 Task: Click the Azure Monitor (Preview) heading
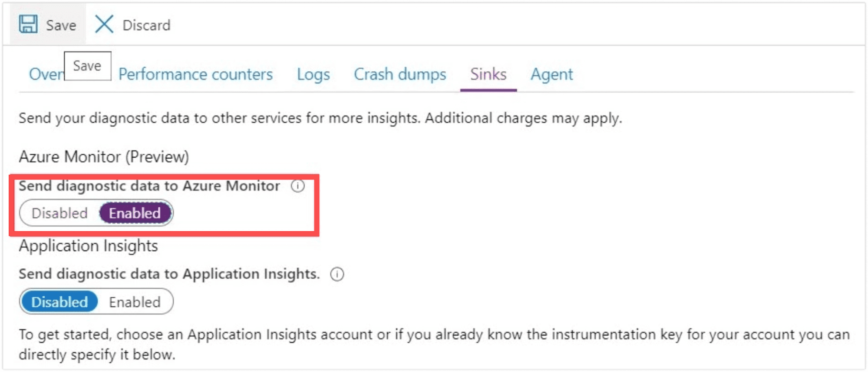[104, 157]
